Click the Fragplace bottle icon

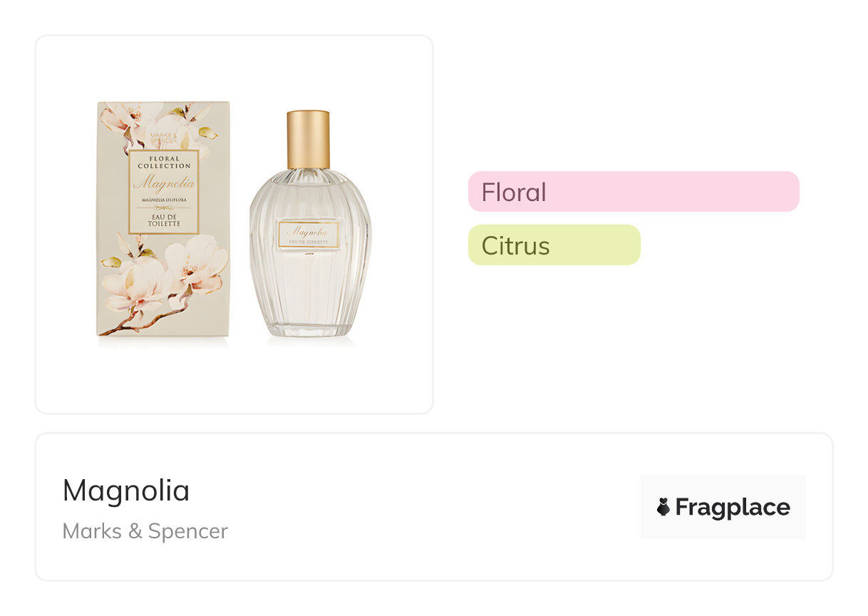[663, 508]
